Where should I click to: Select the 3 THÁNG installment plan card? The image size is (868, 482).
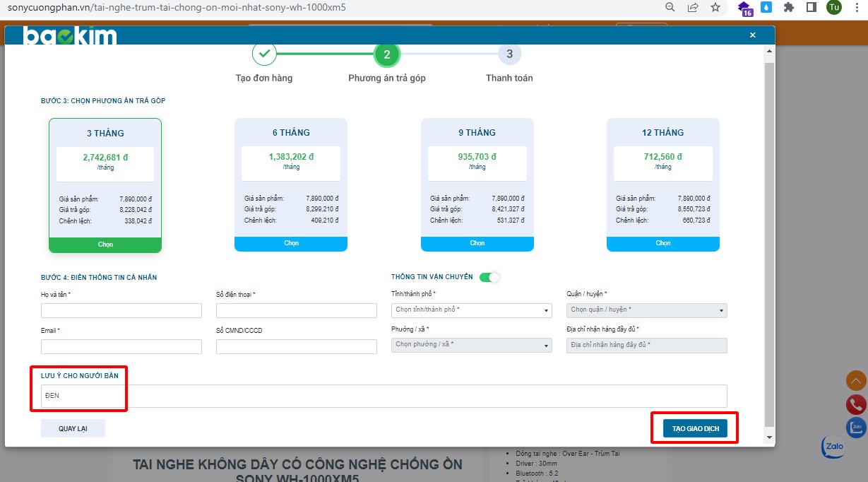(x=105, y=185)
